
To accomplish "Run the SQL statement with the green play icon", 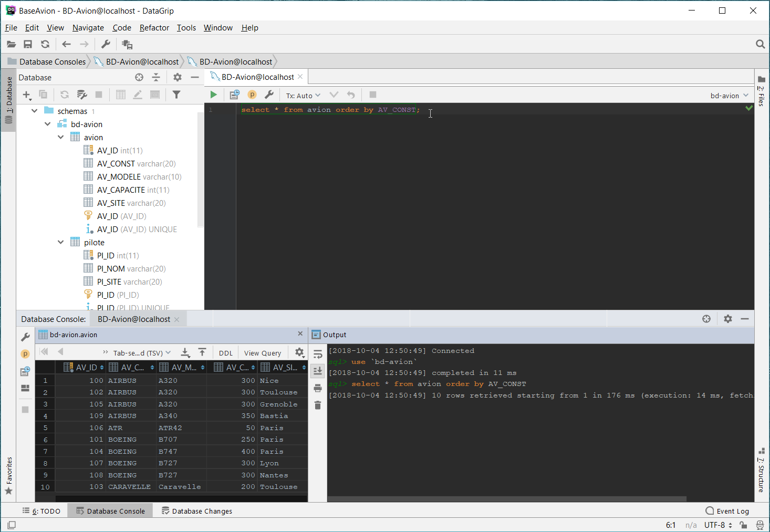I will pyautogui.click(x=213, y=95).
